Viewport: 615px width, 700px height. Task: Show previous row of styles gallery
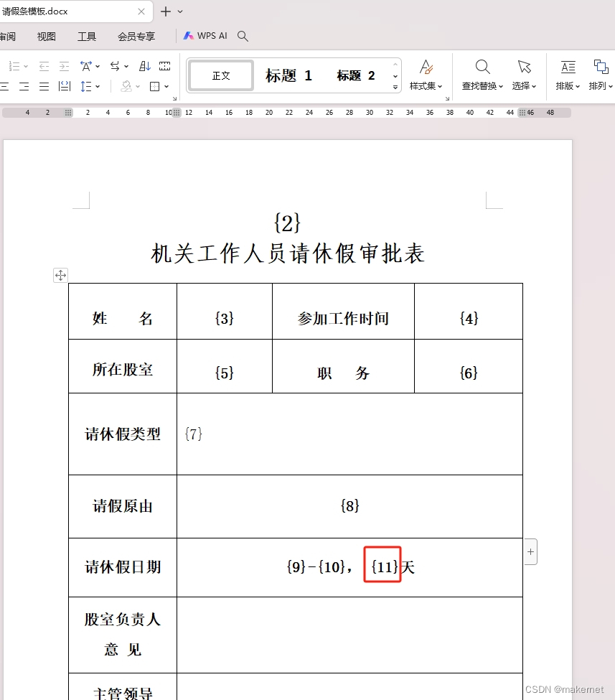(395, 65)
